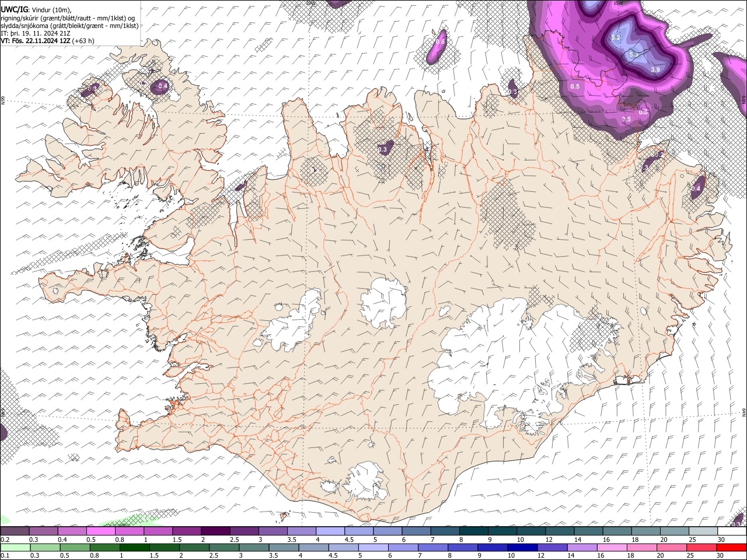The image size is (747, 560).
Task: Click the 'VT: Fös. 22.11.2024 12Z' valid time
Action: point(35,41)
